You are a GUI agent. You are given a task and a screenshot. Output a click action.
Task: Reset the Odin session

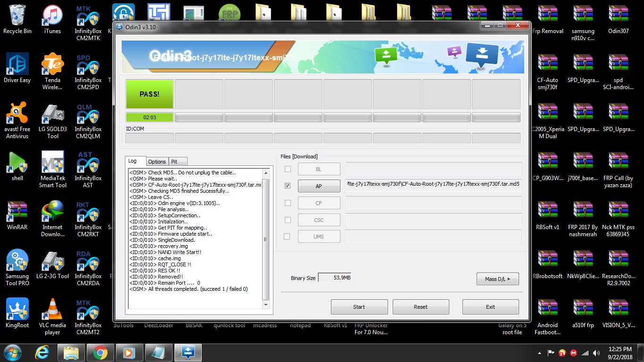[421, 306]
